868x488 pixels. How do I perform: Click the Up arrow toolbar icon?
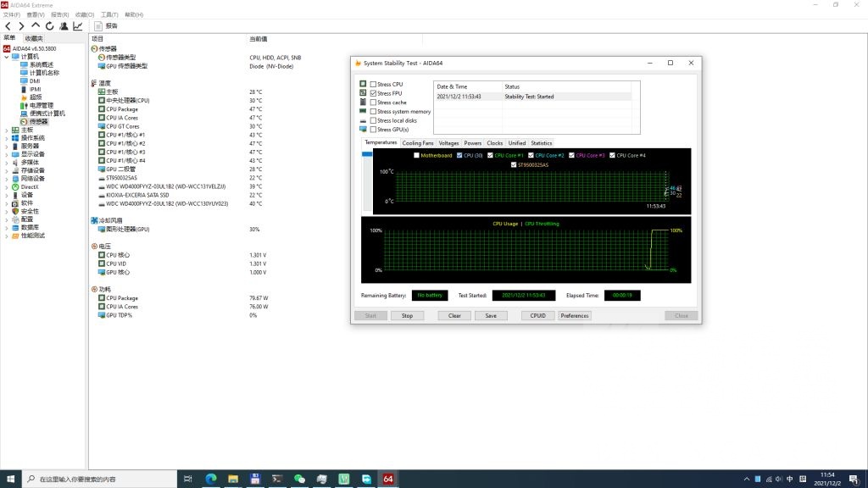click(x=36, y=26)
